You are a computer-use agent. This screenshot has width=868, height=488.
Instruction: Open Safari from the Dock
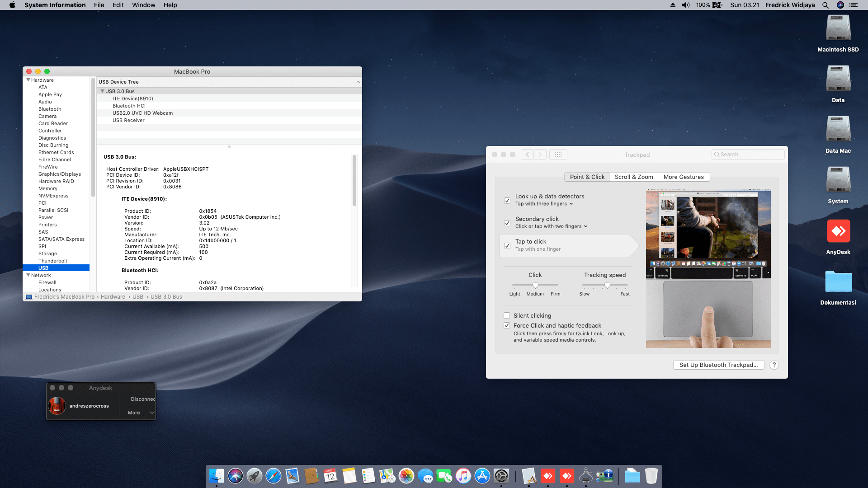click(x=274, y=476)
